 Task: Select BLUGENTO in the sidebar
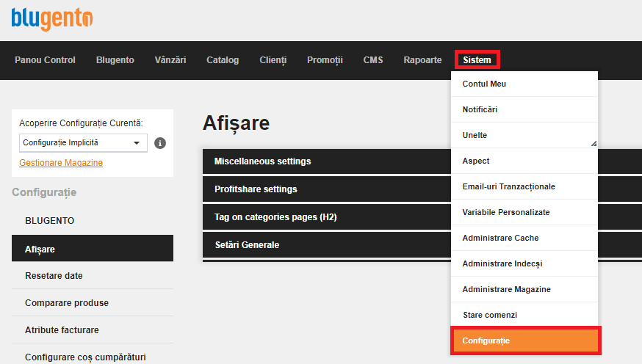coord(49,221)
